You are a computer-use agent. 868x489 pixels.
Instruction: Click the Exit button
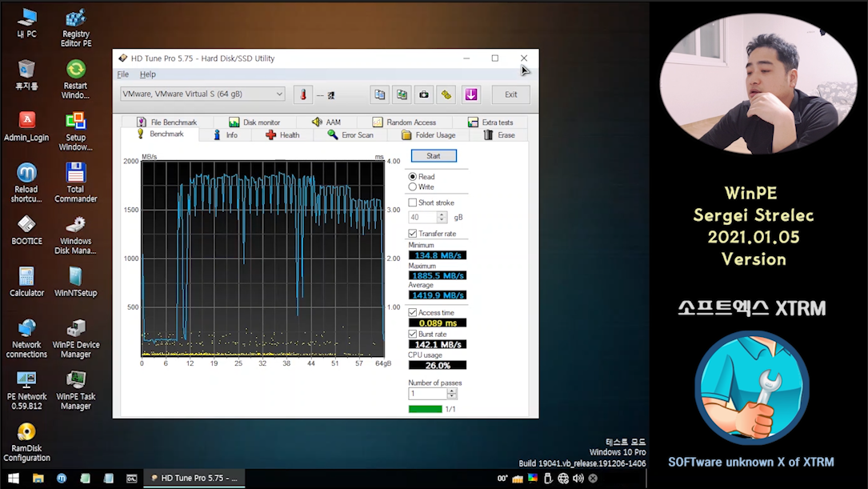[x=511, y=94]
